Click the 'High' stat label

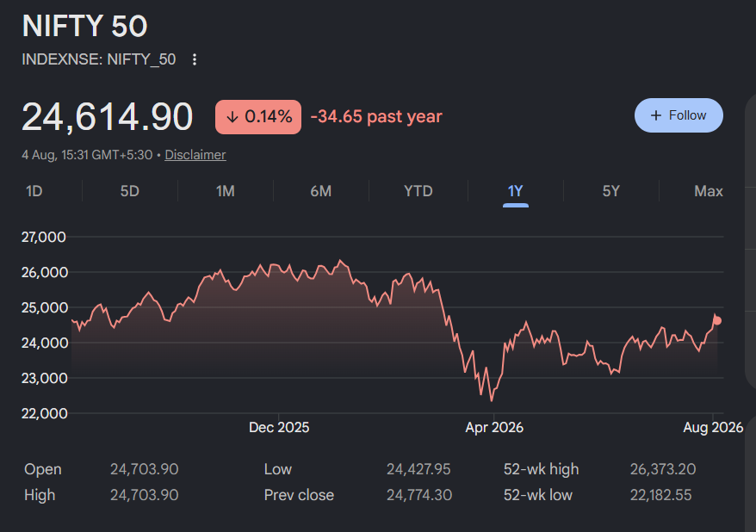pyautogui.click(x=40, y=495)
